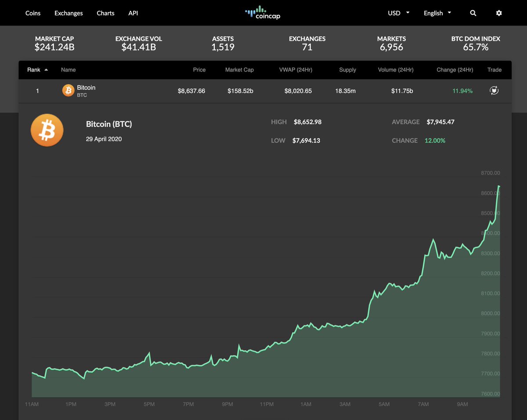This screenshot has height=420, width=527.
Task: Click the Markets 6,956 stat
Action: (392, 43)
